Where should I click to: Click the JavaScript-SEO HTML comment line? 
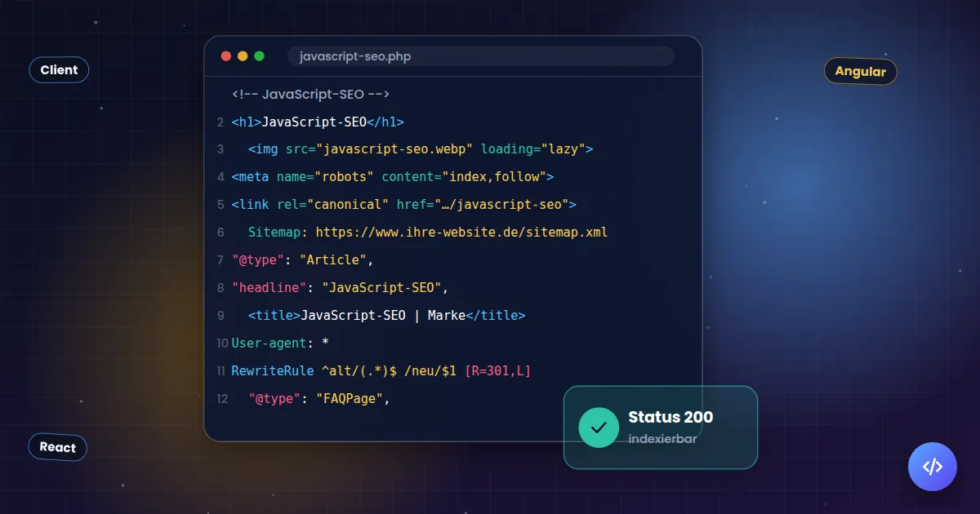click(x=310, y=95)
